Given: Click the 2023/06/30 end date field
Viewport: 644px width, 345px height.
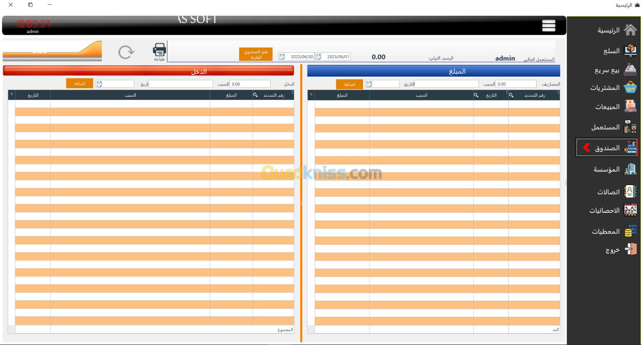Looking at the screenshot, I should 296,57.
